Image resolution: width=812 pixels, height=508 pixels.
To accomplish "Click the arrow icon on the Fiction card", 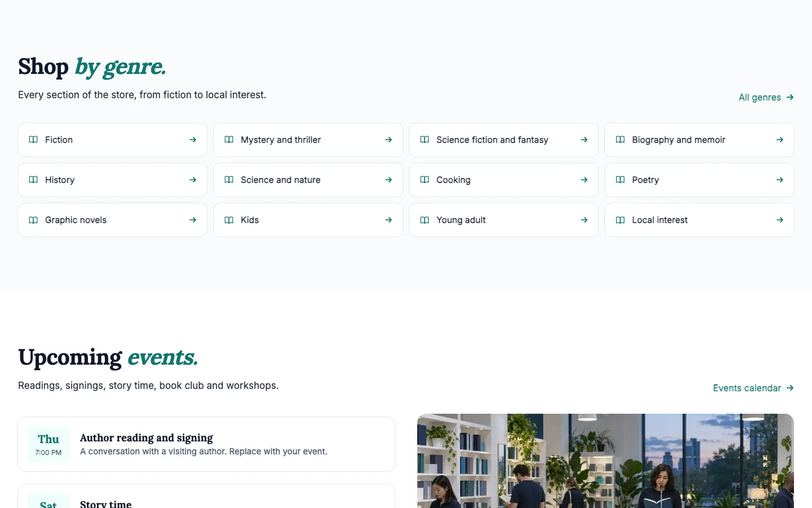I will coord(193,139).
